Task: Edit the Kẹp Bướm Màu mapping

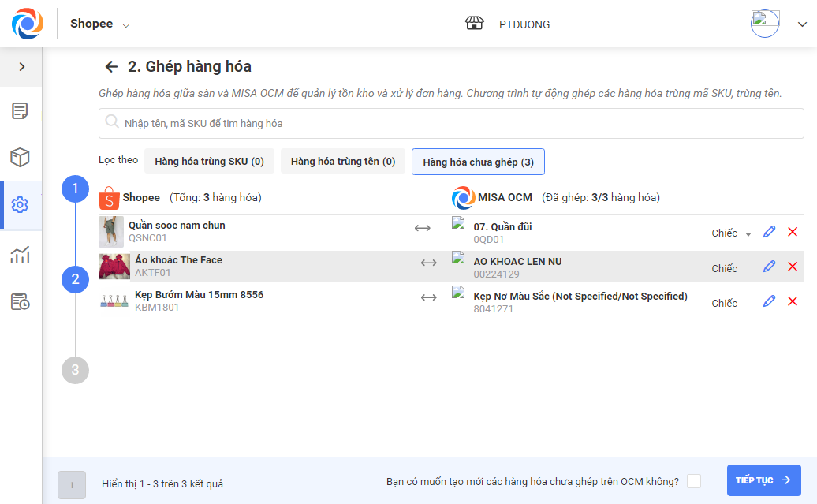Action: click(769, 301)
